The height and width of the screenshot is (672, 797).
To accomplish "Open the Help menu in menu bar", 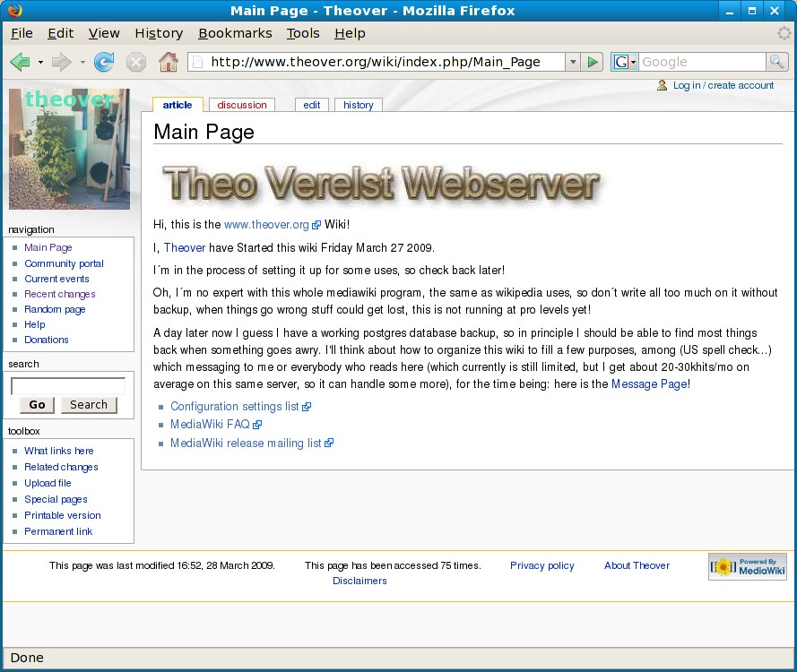I will pos(350,33).
